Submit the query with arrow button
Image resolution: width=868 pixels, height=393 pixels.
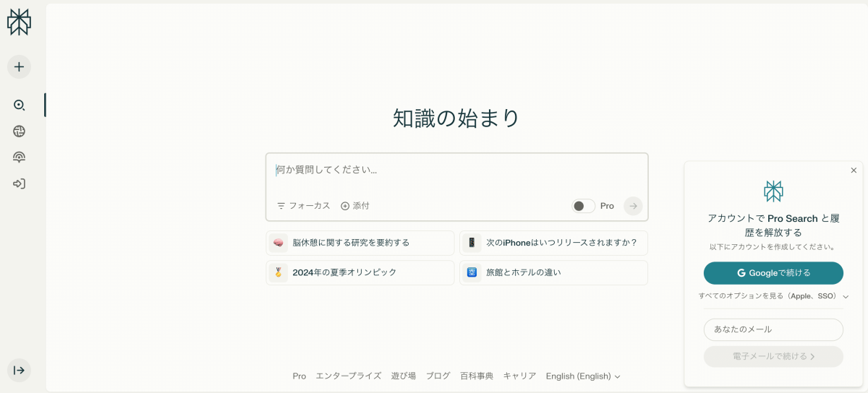[x=633, y=206]
